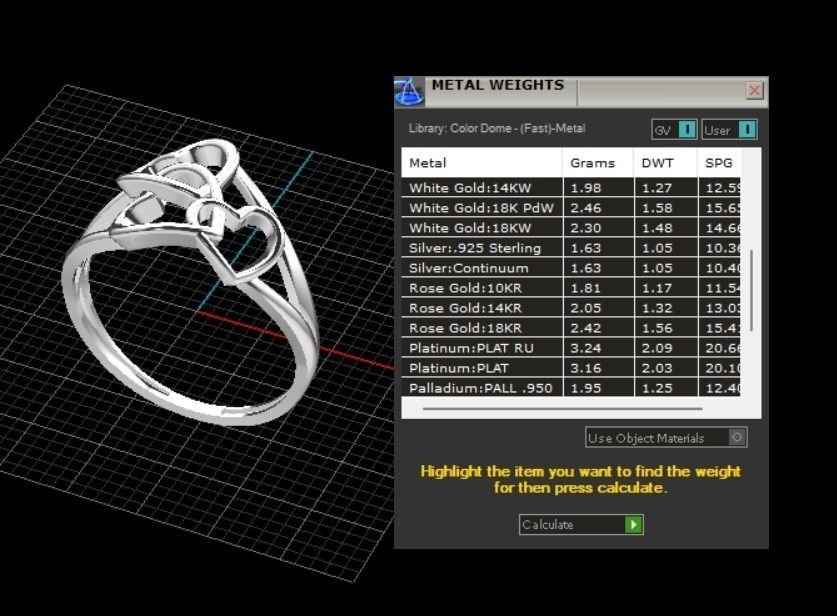Image resolution: width=837 pixels, height=616 pixels.
Task: Select the Rose Gold:10KR row
Action: (x=571, y=288)
